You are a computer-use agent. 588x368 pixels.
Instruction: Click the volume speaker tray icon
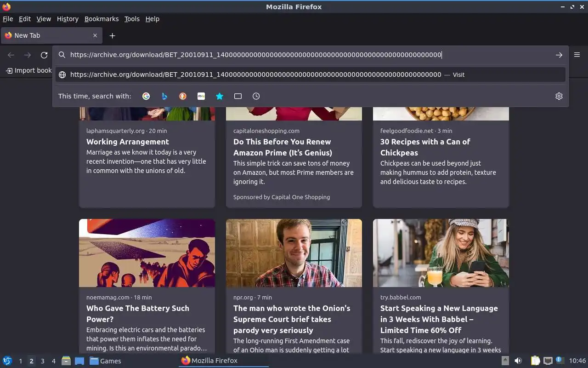[x=518, y=361]
